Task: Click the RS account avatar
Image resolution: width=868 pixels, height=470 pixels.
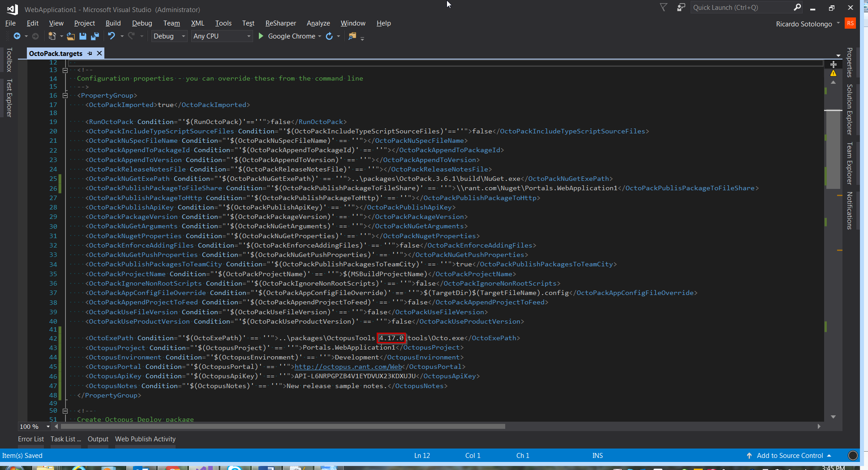Action: coord(850,23)
